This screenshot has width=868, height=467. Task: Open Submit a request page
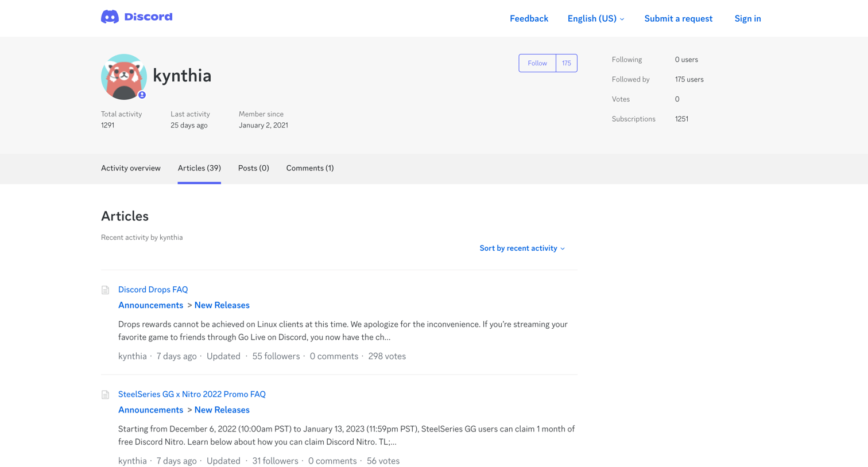(x=678, y=18)
